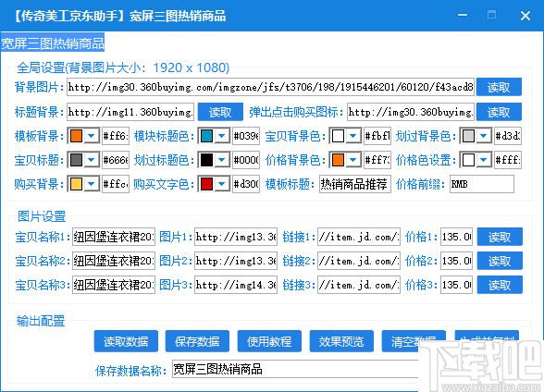Click 读取 button beside 背景图片 URL

tap(499, 87)
